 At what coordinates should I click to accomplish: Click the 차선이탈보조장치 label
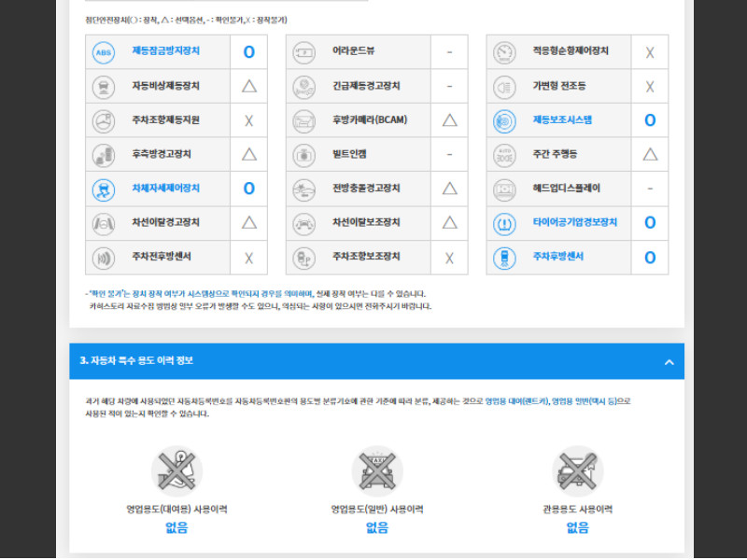coord(366,222)
